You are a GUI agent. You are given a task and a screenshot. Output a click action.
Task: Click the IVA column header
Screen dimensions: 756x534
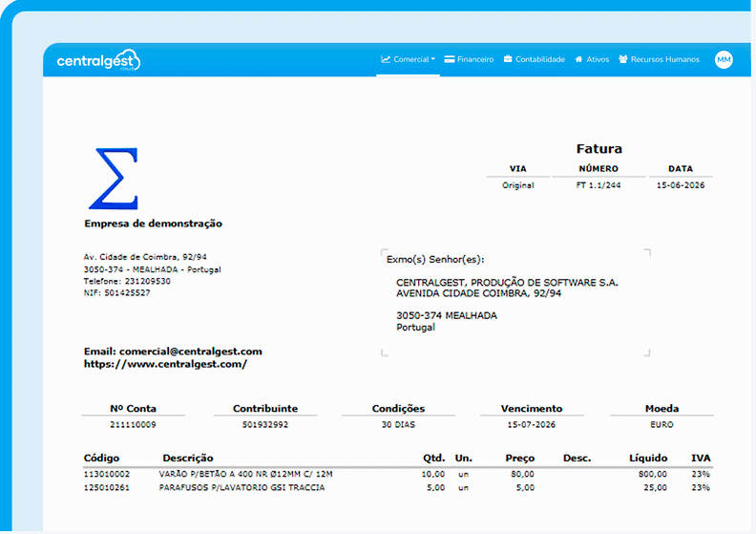(701, 459)
